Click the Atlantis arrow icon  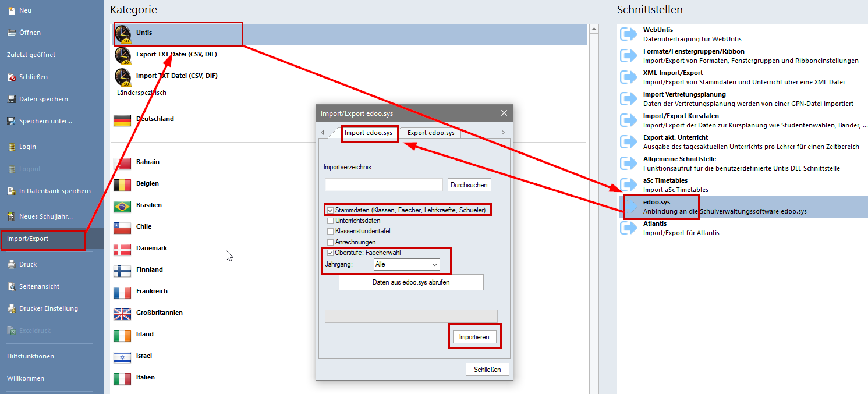629,228
